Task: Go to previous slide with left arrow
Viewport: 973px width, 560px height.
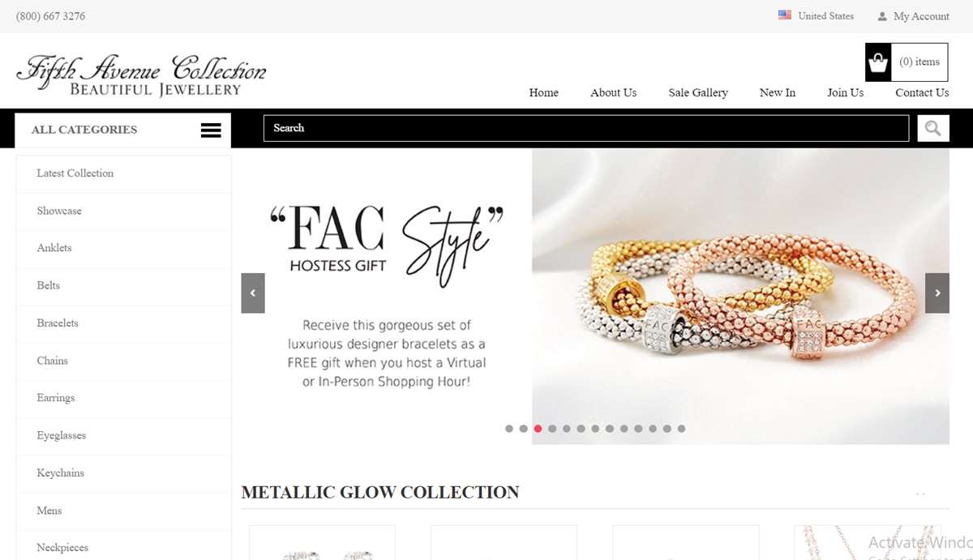Action: pyautogui.click(x=253, y=293)
